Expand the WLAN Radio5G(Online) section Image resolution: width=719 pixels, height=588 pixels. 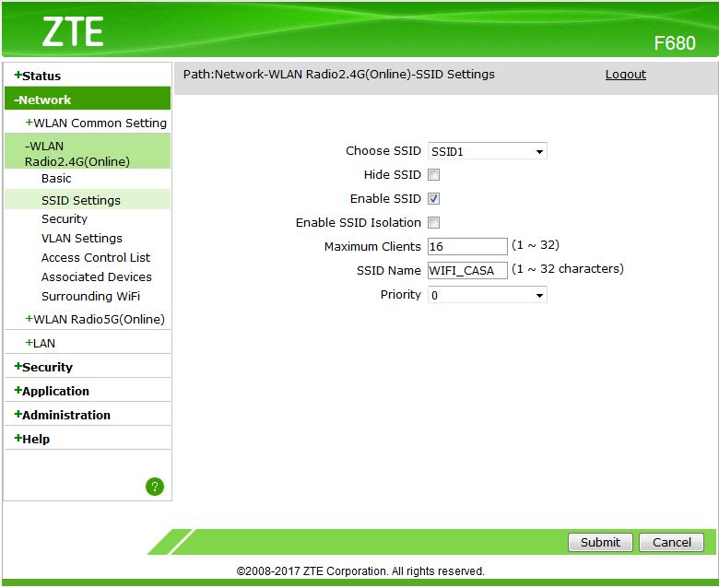click(x=95, y=319)
